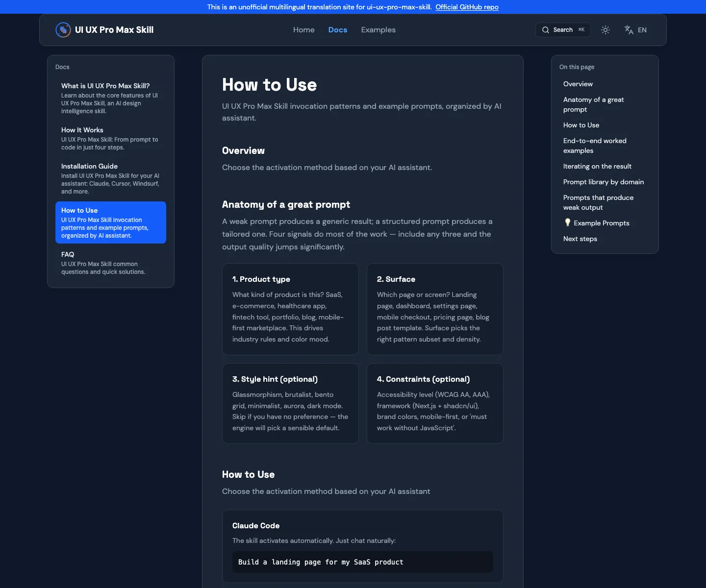Click the UI UX Pro Max Skill logo icon

click(x=63, y=30)
